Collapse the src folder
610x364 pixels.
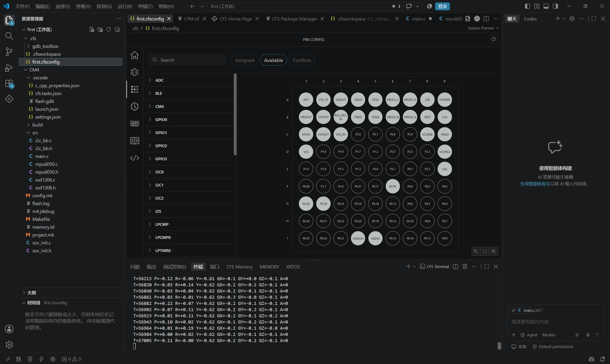point(70,133)
